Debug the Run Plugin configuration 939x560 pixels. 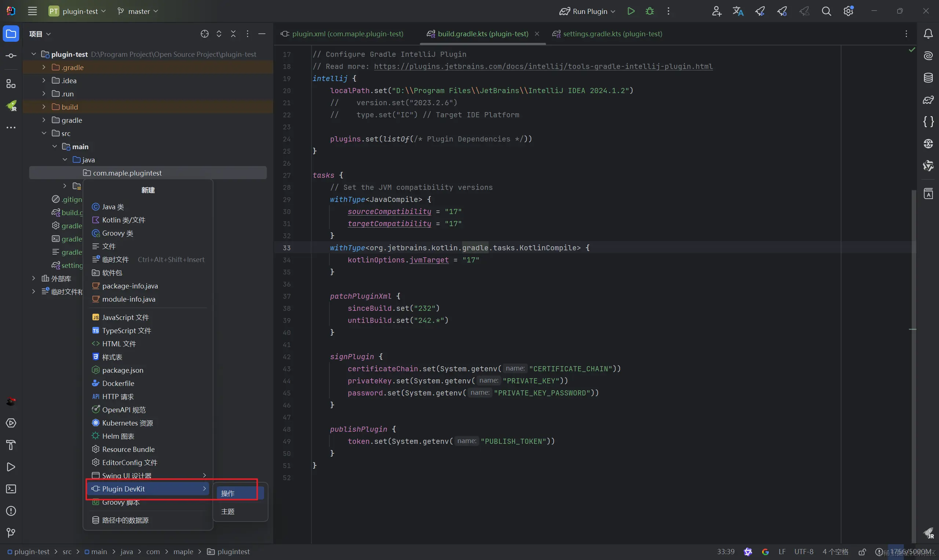pyautogui.click(x=650, y=11)
